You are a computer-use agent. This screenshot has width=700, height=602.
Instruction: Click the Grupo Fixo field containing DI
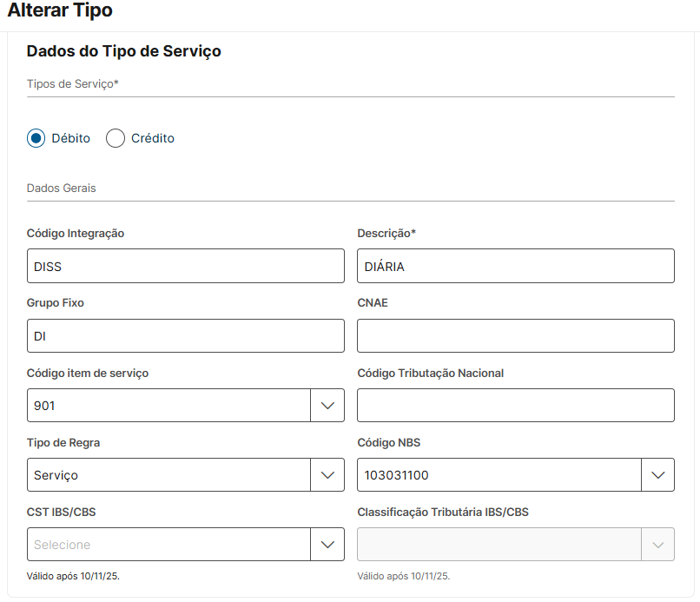185,336
